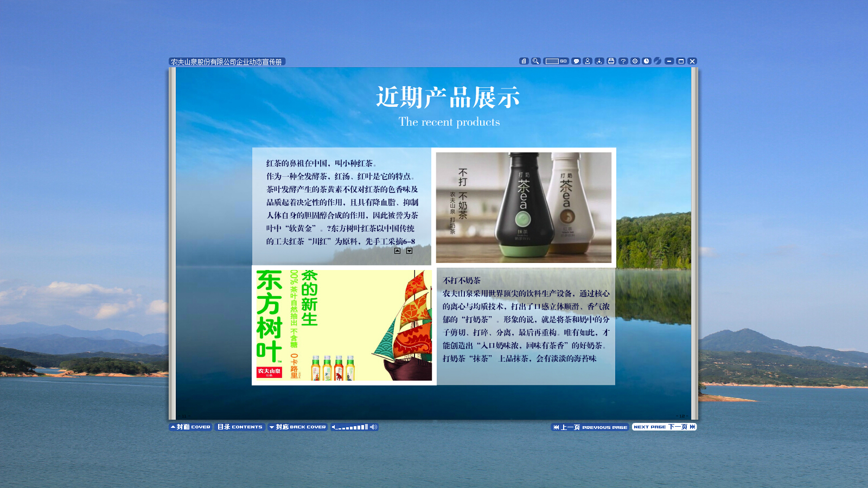Image resolution: width=868 pixels, height=488 pixels.
Task: Go to Next Page 下一页
Action: pos(664,427)
